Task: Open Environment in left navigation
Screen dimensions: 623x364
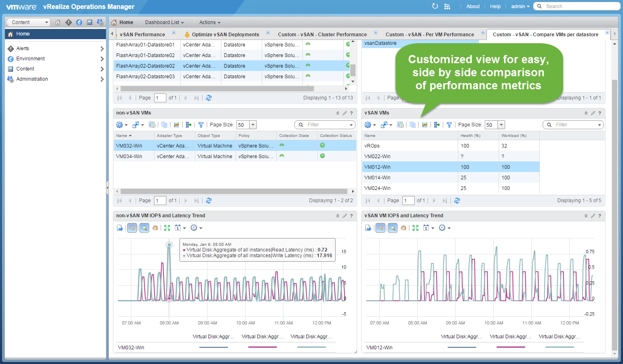Action: [x=31, y=59]
